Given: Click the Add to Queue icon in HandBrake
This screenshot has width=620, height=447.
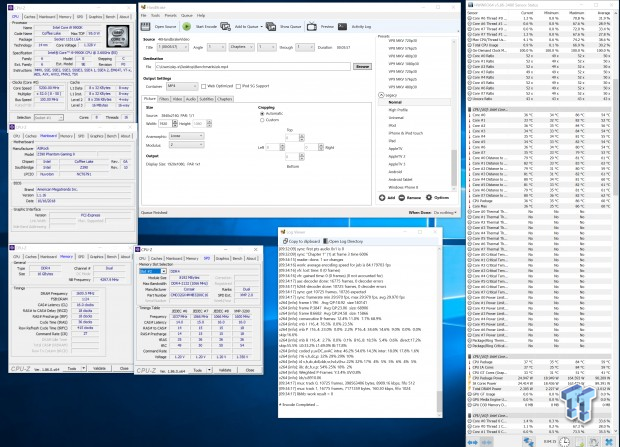Looking at the screenshot, I should [x=225, y=27].
